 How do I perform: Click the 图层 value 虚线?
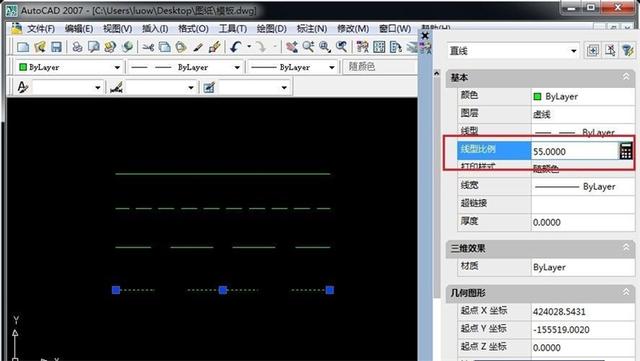(542, 114)
